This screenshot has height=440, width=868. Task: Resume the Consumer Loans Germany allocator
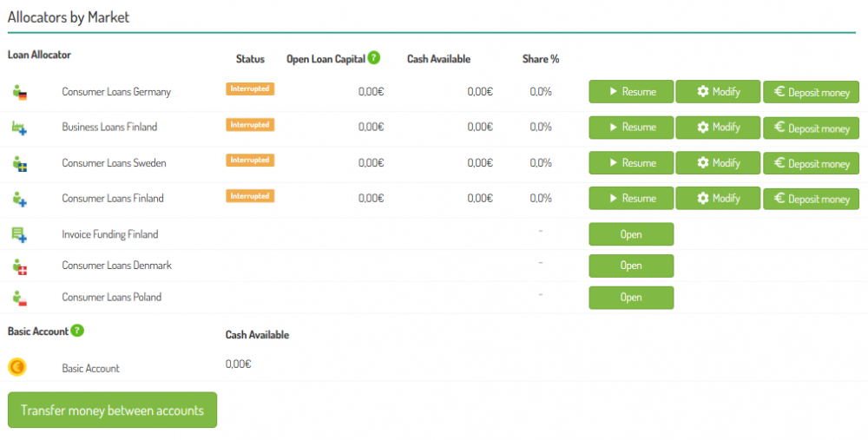(x=631, y=91)
